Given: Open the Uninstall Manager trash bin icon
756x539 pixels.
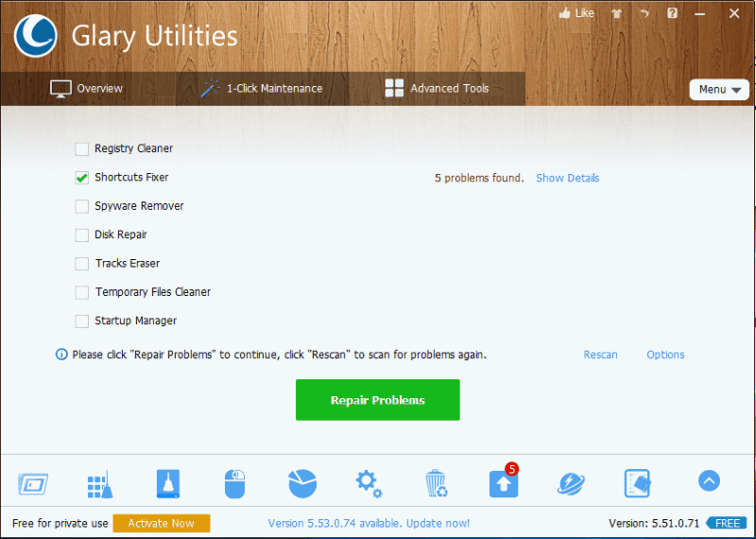Looking at the screenshot, I should 437,483.
